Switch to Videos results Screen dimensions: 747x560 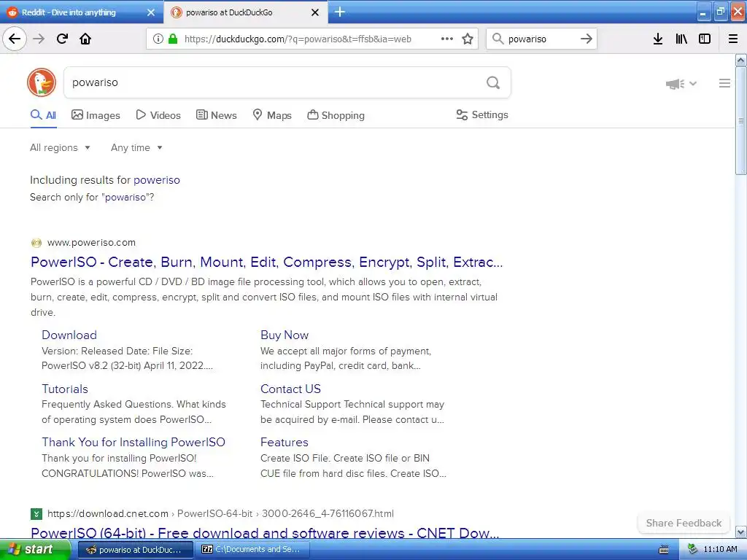[x=158, y=115]
